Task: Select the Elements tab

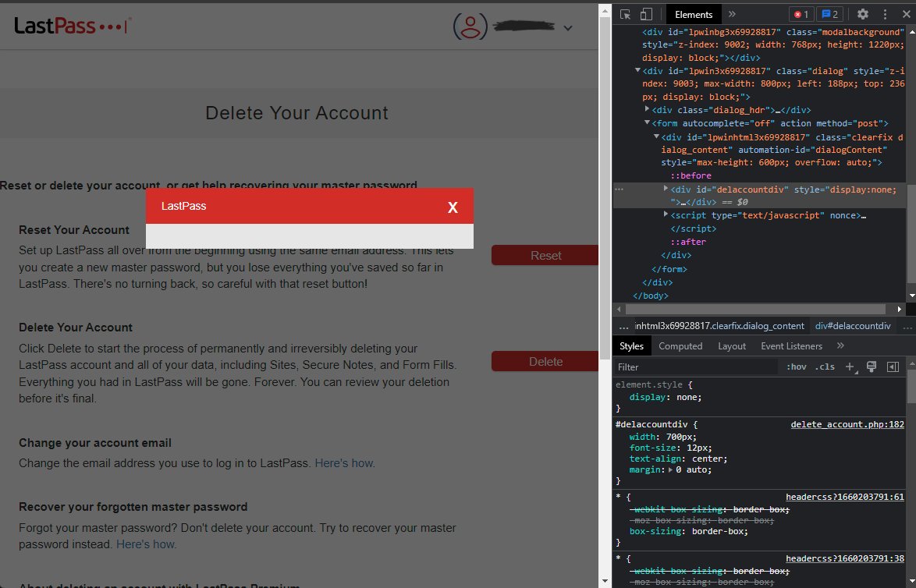Action: click(x=694, y=15)
